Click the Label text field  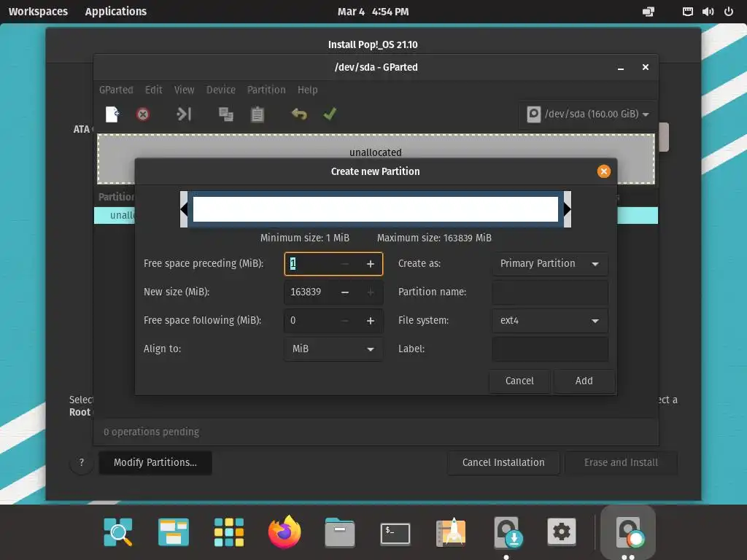[550, 349]
